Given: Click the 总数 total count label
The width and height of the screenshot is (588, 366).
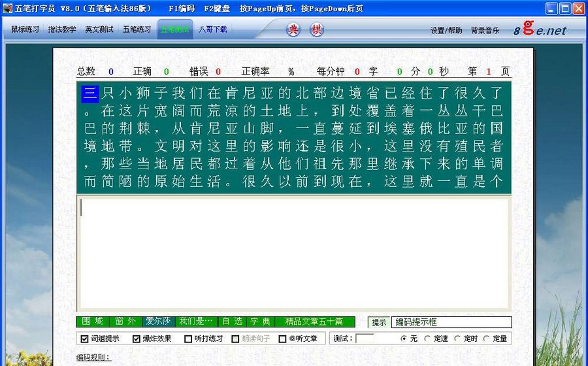Looking at the screenshot, I should pyautogui.click(x=86, y=71).
